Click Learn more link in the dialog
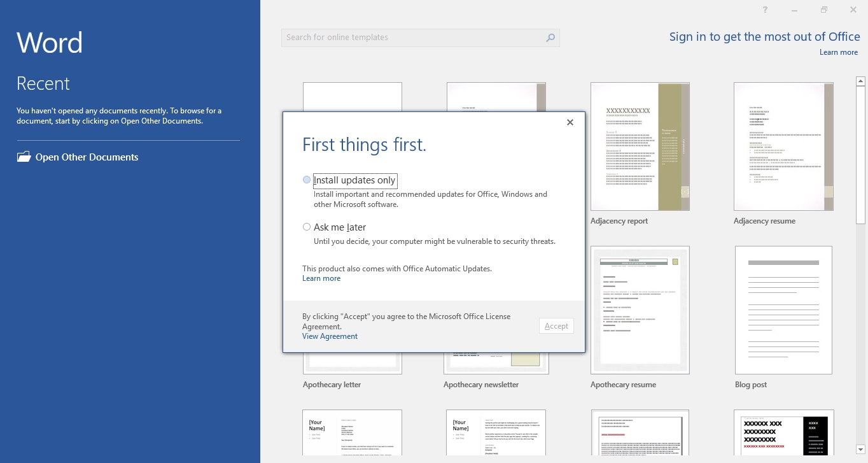This screenshot has height=463, width=868. (321, 278)
